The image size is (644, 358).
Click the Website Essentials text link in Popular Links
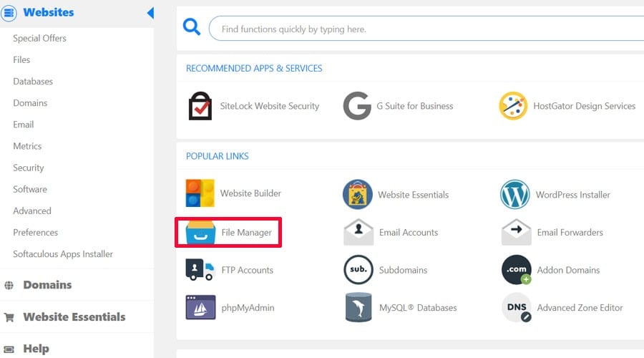(x=413, y=195)
